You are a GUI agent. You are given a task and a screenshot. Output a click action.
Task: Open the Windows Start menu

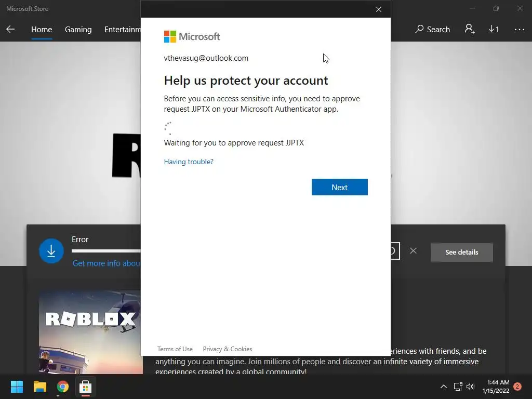(17, 387)
